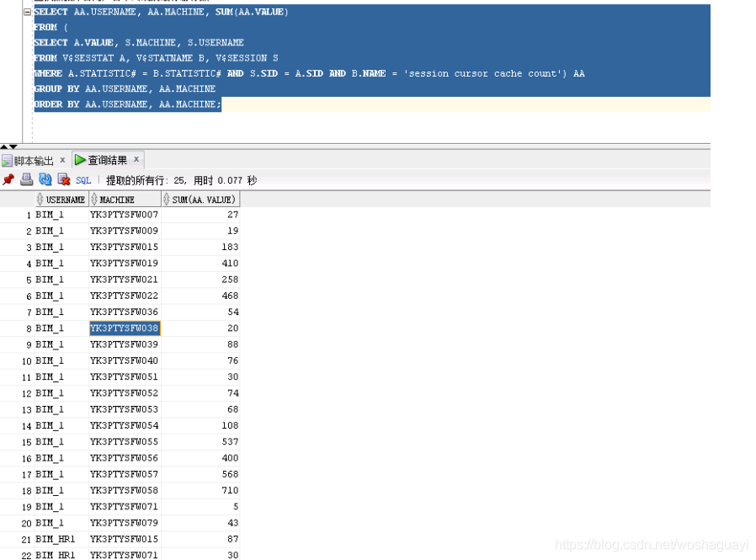Screen dimensions: 756x560
Task: Select row number 16 header
Action: click(x=26, y=459)
